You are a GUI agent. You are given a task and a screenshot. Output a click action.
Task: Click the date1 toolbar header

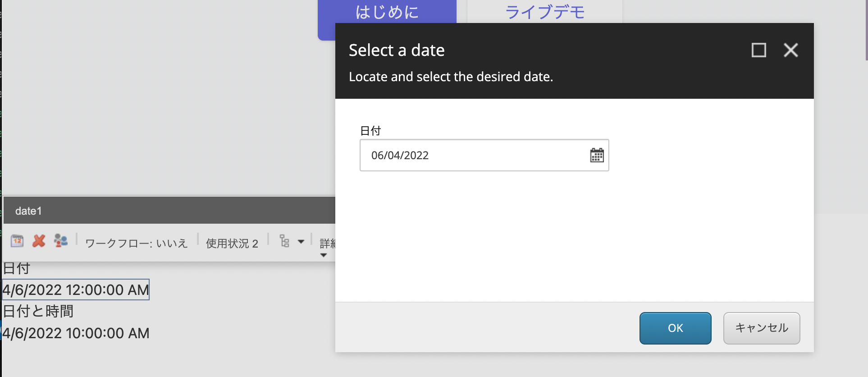coord(169,211)
